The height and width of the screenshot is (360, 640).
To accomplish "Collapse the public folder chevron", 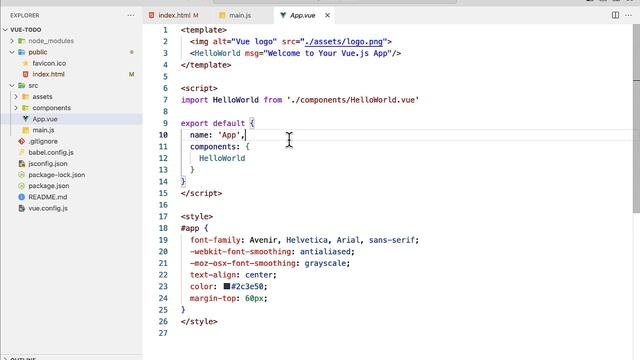I will (x=12, y=52).
